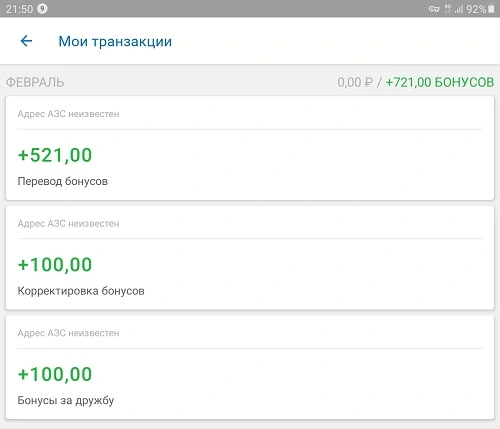This screenshot has width=500, height=429.
Task: Tap the VPN key icon in status bar
Action: click(x=434, y=9)
